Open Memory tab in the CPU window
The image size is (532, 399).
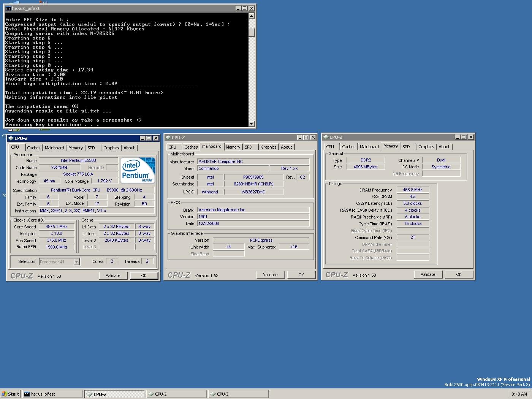point(76,148)
